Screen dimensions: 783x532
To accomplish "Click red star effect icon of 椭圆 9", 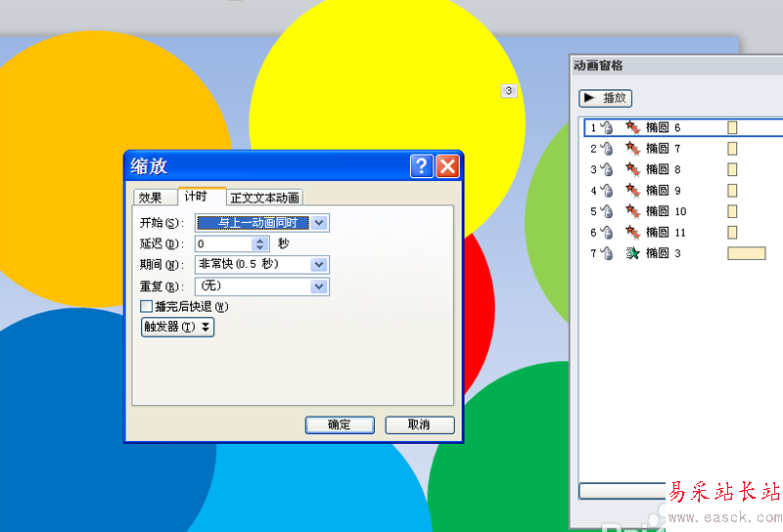I will (632, 191).
